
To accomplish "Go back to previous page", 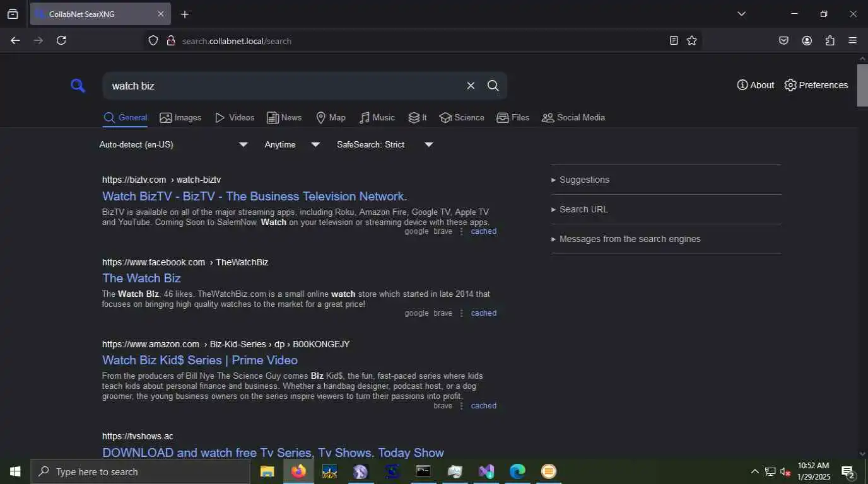I will point(15,40).
